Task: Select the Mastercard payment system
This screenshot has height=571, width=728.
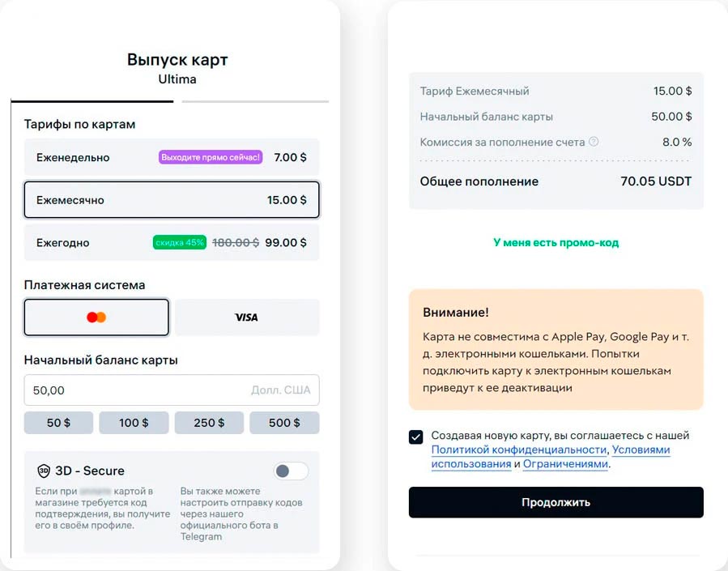Action: click(96, 317)
